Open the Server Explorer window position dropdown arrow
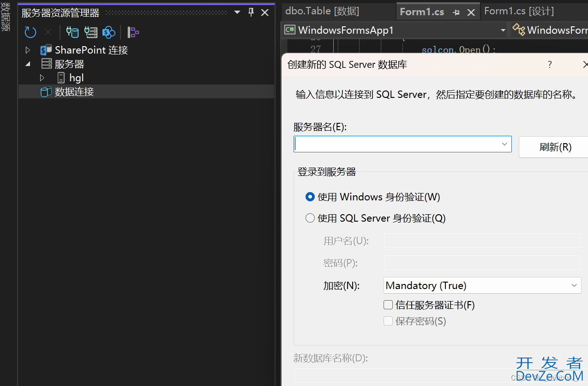Viewport: 588px width, 386px height. (x=237, y=12)
